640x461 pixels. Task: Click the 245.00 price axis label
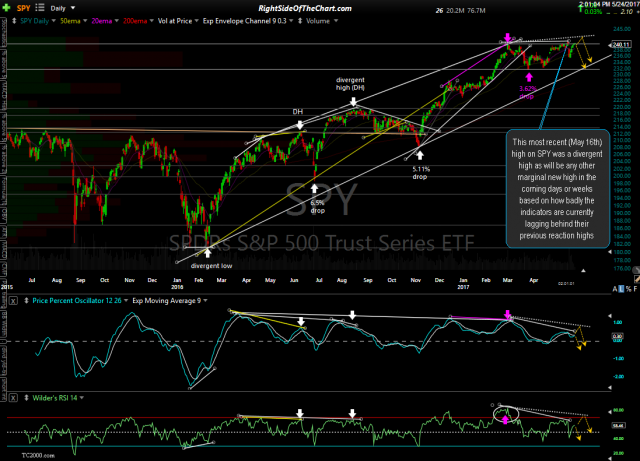pyautogui.click(x=622, y=29)
